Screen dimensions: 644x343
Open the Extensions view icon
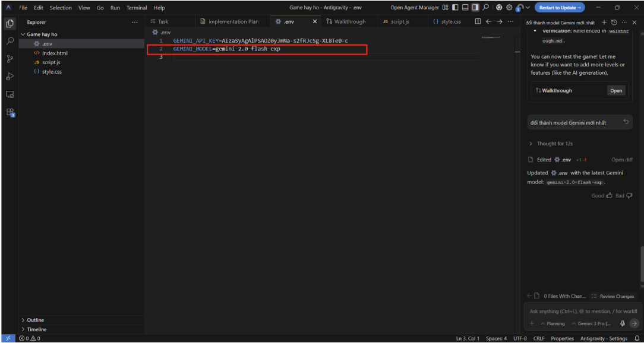(x=10, y=112)
